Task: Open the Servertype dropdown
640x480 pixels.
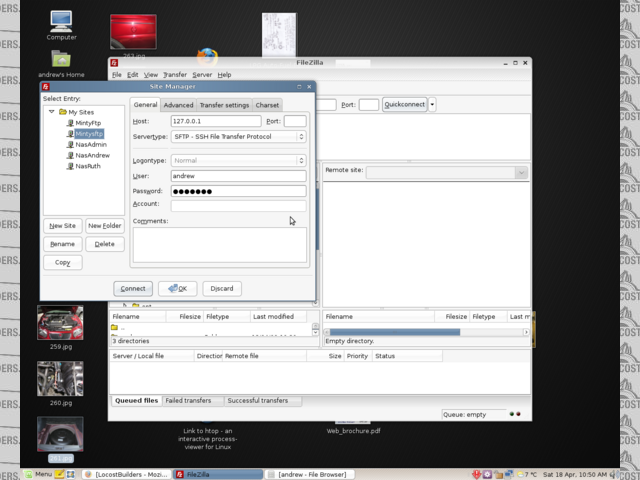Action: click(239, 136)
